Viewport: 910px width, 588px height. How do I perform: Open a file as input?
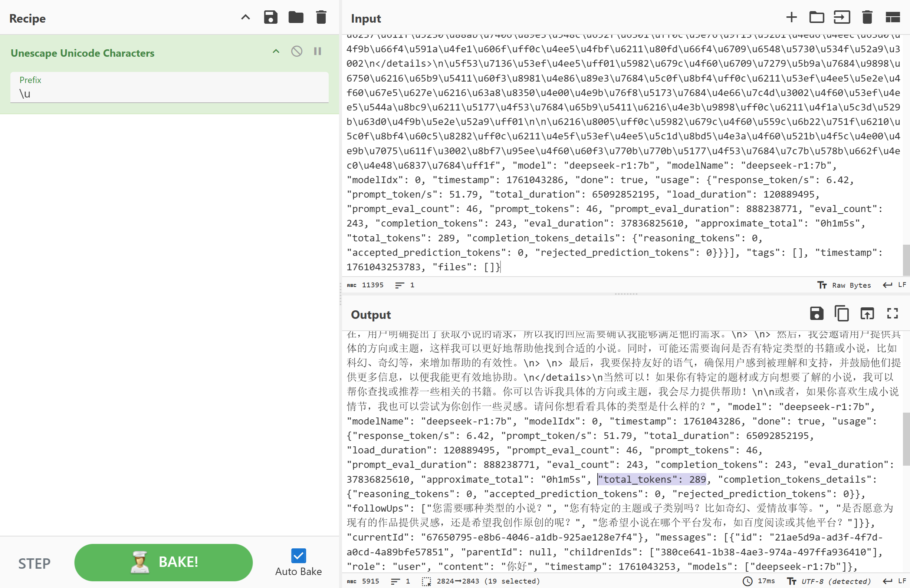(842, 17)
